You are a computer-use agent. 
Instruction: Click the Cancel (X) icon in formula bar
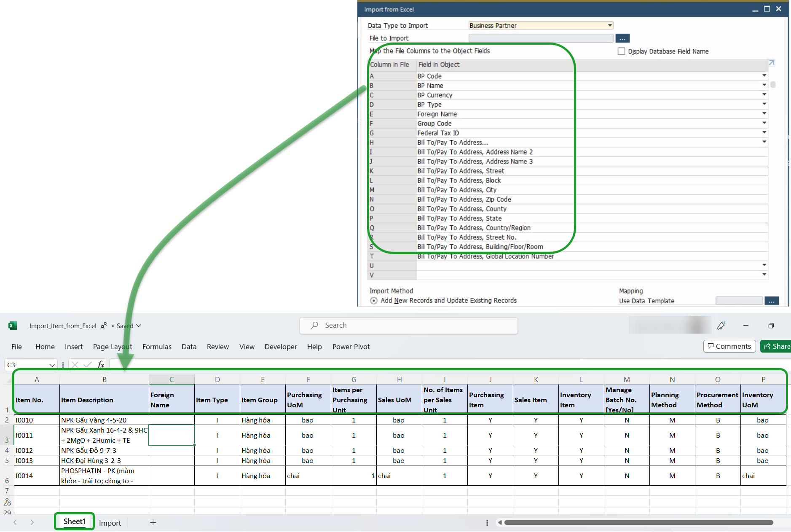75,365
